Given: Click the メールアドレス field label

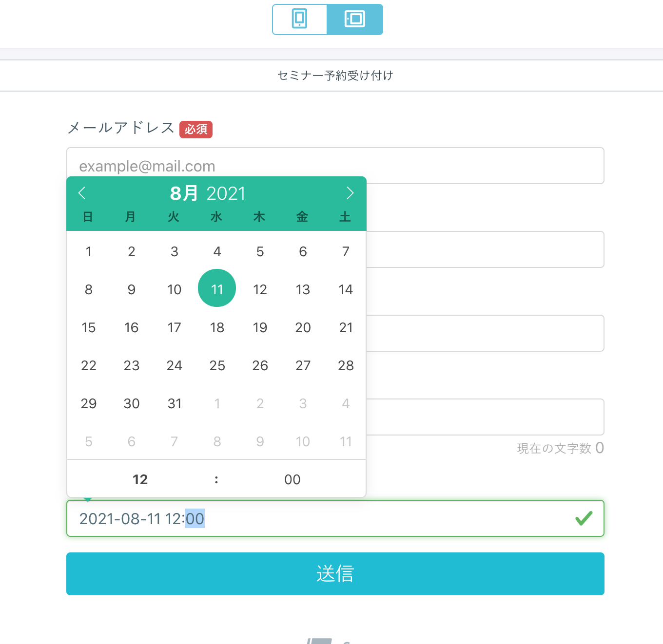Looking at the screenshot, I should point(121,128).
